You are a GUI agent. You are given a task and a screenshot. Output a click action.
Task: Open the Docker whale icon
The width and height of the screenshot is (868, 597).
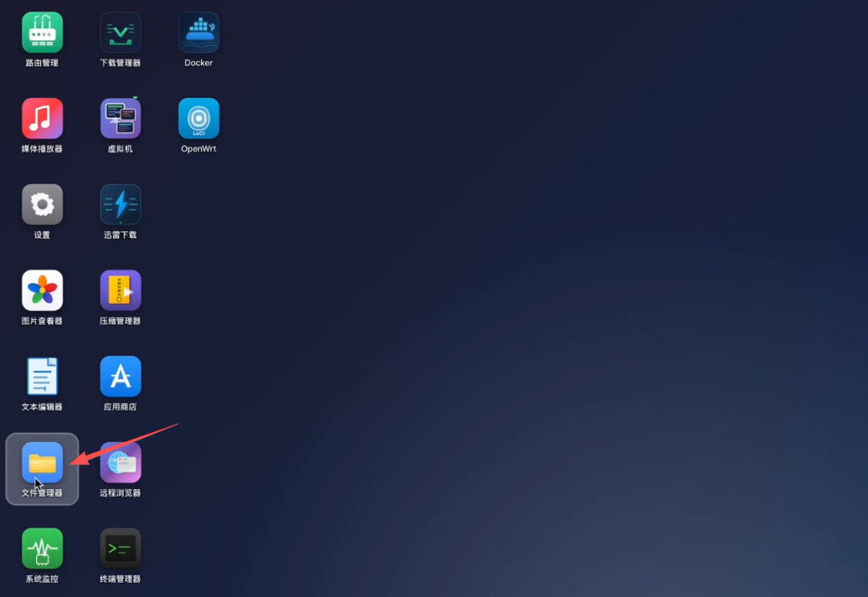pos(199,33)
